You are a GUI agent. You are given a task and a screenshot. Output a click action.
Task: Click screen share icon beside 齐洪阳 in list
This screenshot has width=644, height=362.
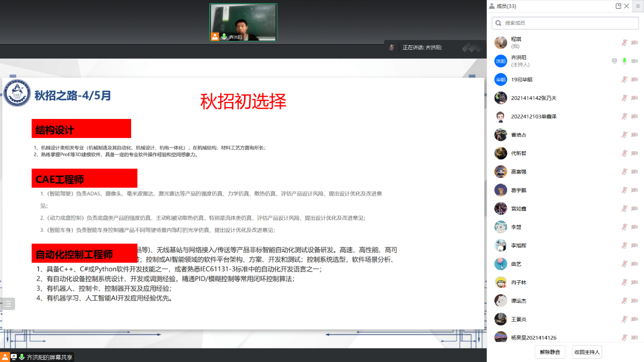pos(614,61)
